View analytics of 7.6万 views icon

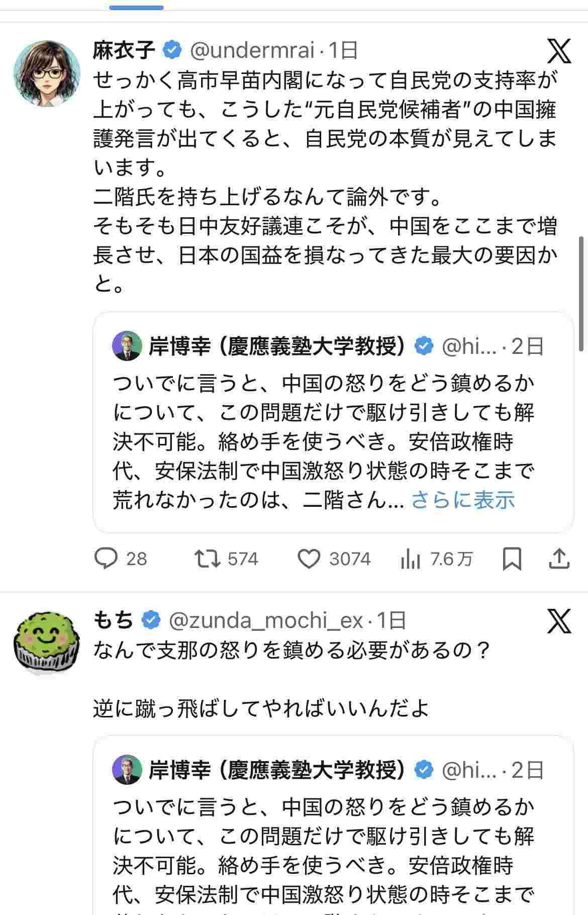pyautogui.click(x=411, y=559)
